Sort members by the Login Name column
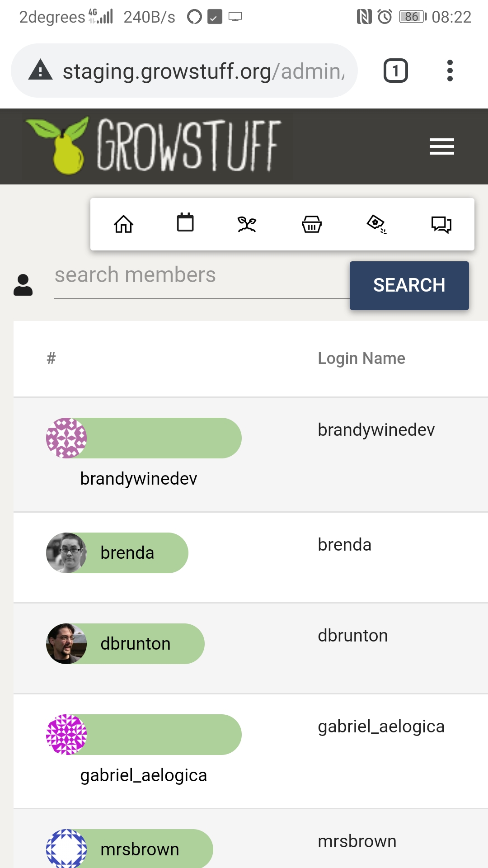The width and height of the screenshot is (488, 868). click(361, 358)
